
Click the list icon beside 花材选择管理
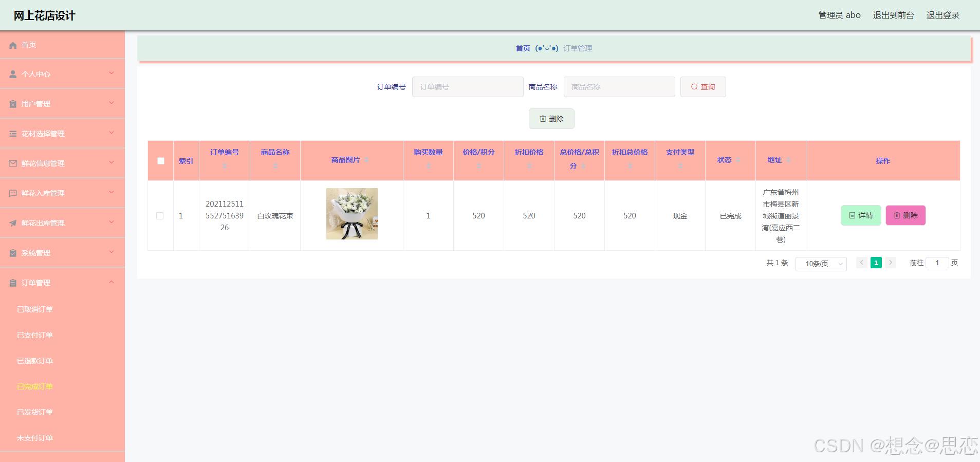click(13, 134)
